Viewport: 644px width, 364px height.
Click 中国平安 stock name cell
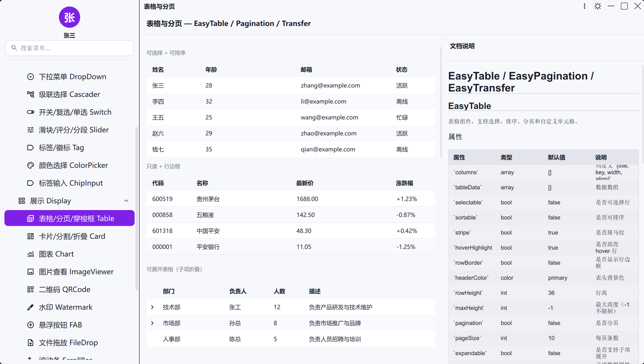[208, 231]
